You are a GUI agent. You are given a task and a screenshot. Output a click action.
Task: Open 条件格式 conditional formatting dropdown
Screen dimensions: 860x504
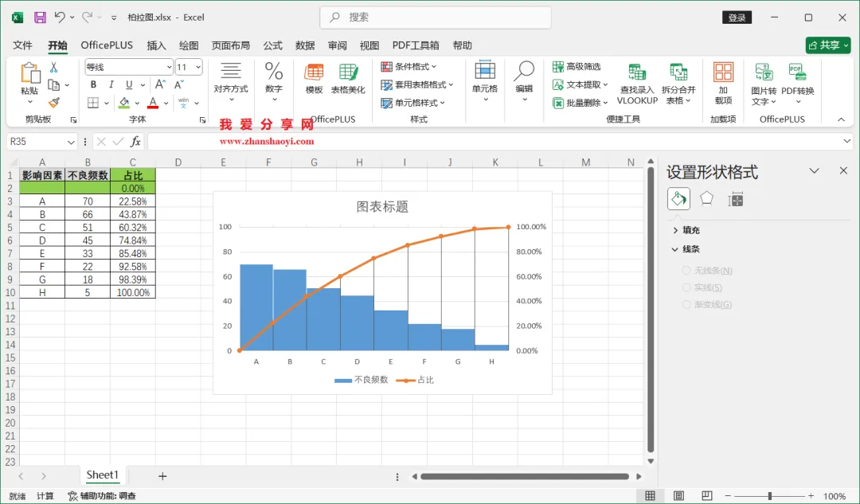(408, 66)
